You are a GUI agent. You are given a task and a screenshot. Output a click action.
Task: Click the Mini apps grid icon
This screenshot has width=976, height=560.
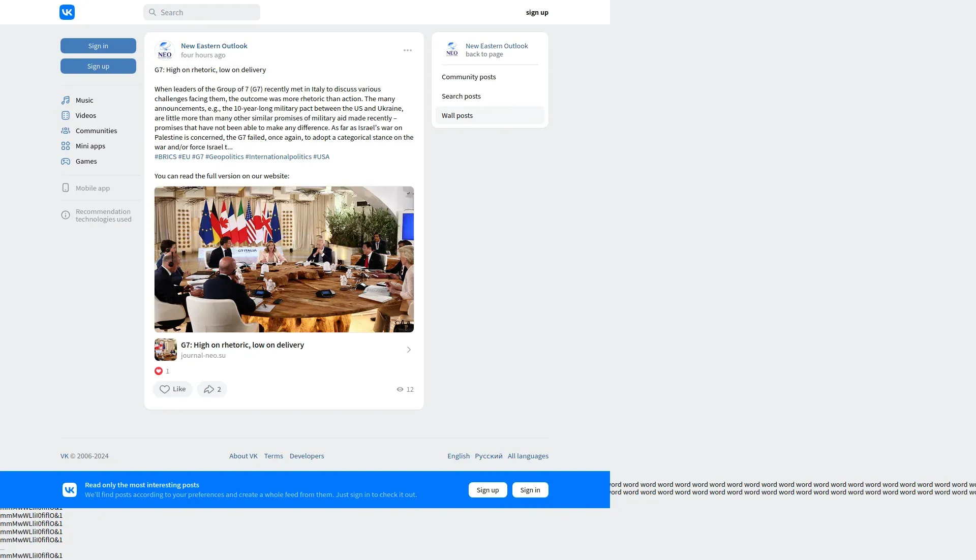pos(66,146)
